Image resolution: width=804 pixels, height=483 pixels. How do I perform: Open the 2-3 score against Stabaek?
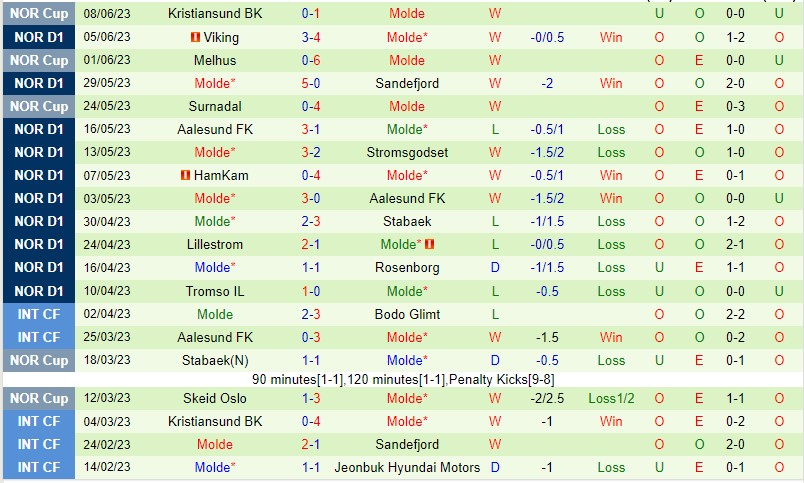click(310, 221)
